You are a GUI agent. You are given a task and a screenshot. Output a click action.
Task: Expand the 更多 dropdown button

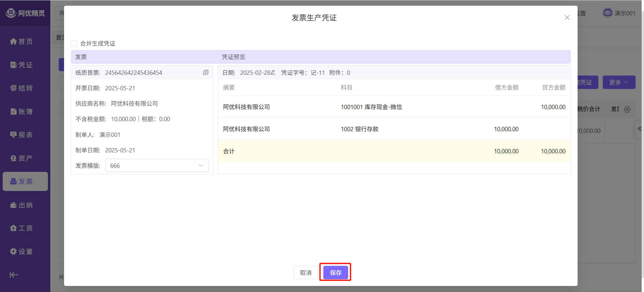(x=619, y=82)
